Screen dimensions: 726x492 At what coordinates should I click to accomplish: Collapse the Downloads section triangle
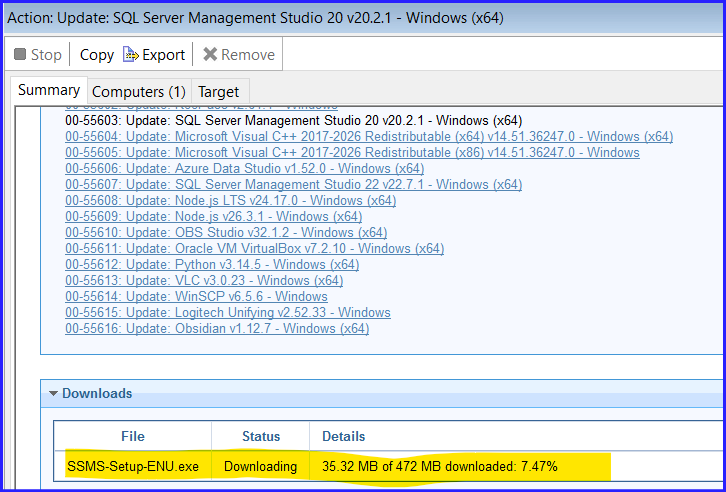click(54, 394)
